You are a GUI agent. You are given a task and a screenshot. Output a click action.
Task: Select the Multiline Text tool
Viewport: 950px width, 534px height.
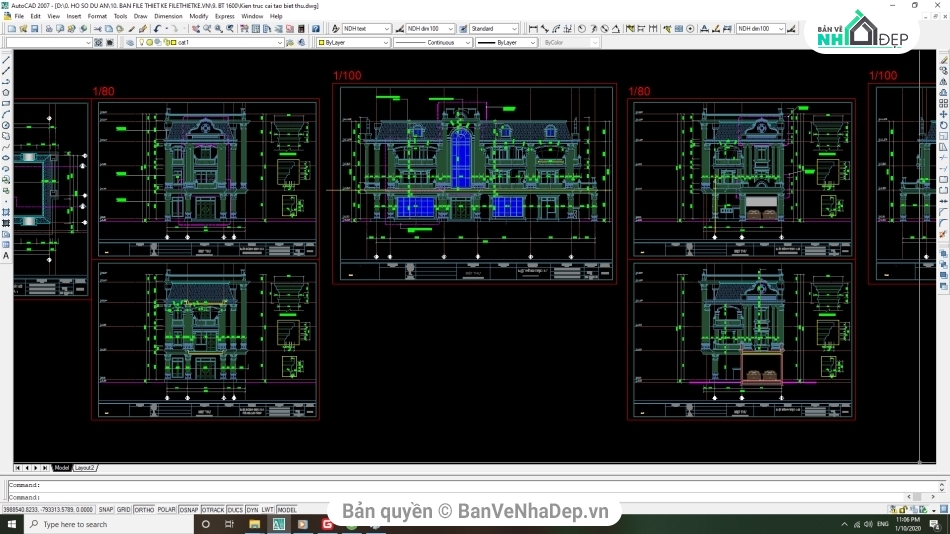(x=6, y=256)
